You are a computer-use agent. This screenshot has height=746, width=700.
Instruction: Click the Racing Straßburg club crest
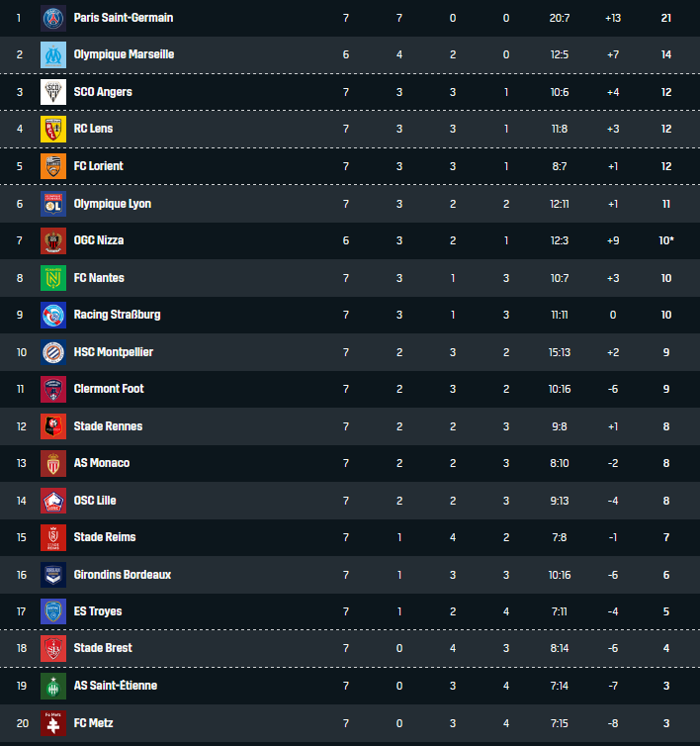pos(52,315)
